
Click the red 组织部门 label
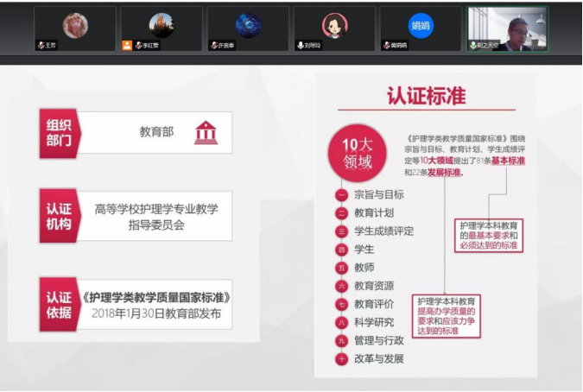click(59, 133)
